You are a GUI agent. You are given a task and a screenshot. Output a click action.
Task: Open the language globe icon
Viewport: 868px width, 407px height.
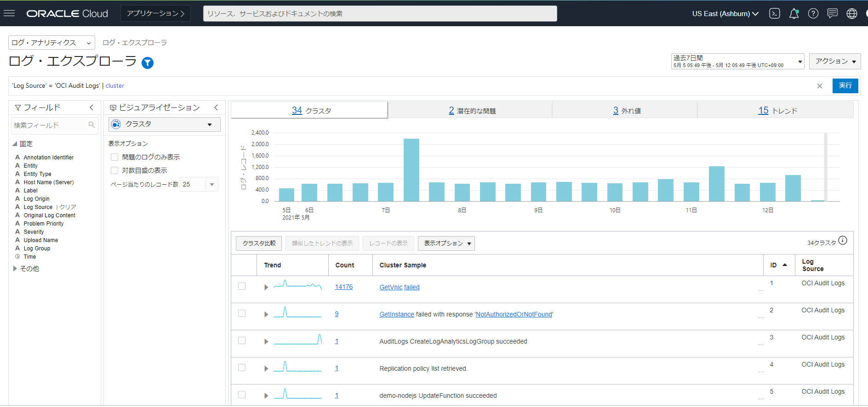[x=852, y=13]
